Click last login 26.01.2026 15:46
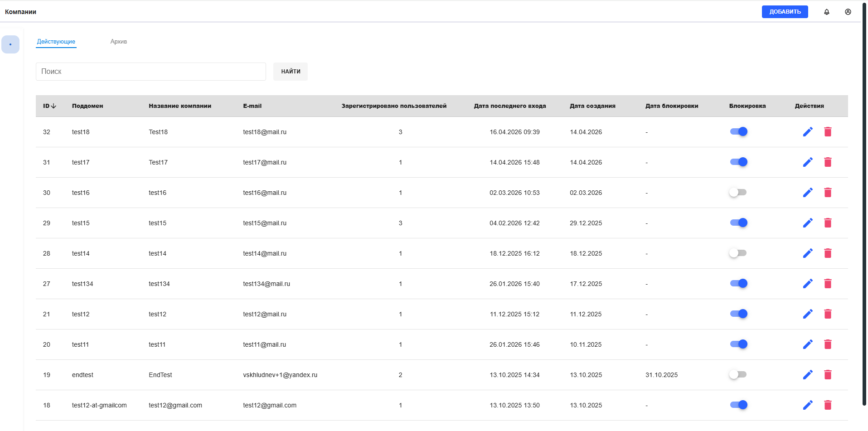Screen dimensions: 868x431 click(514, 344)
